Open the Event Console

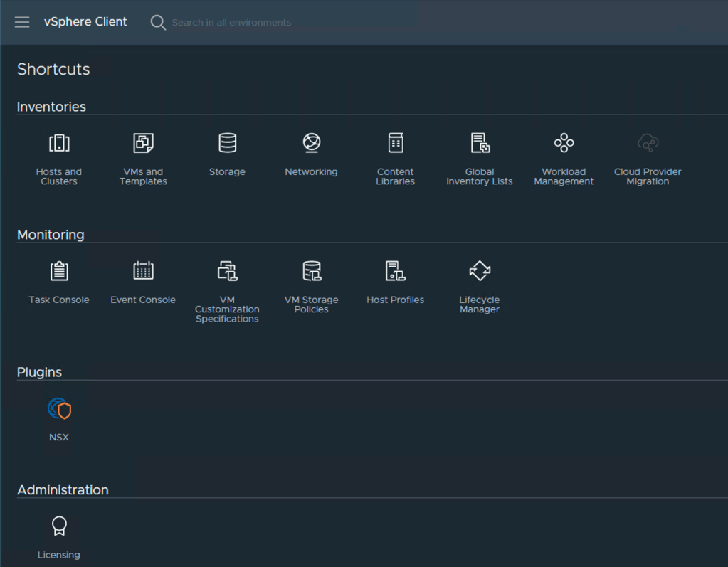pos(143,272)
